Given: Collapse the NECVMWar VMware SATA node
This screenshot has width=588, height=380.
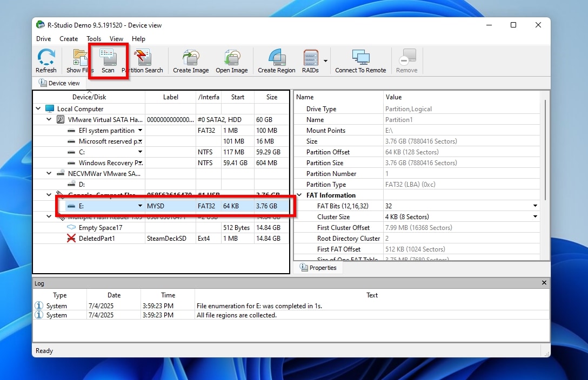Looking at the screenshot, I should point(49,173).
